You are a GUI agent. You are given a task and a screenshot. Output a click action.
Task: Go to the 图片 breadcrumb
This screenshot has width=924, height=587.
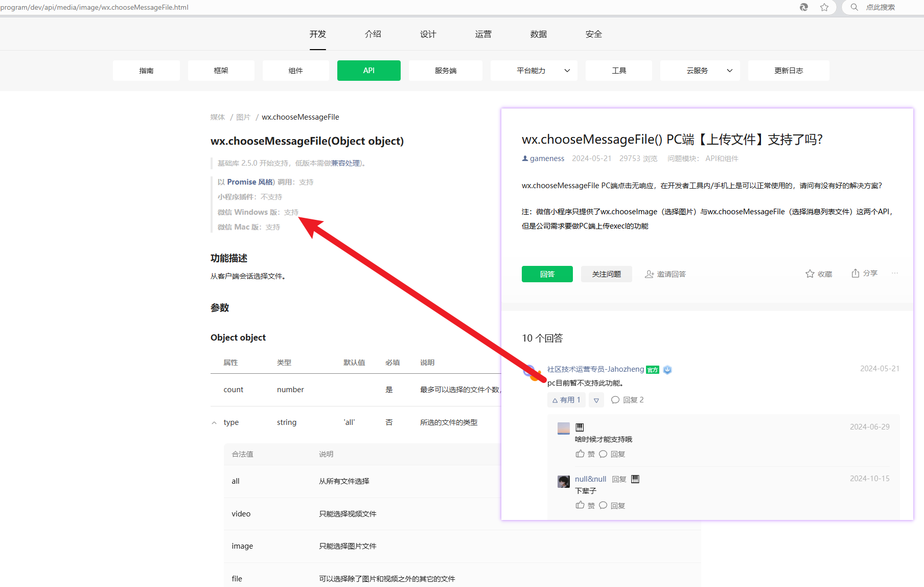[x=243, y=117]
